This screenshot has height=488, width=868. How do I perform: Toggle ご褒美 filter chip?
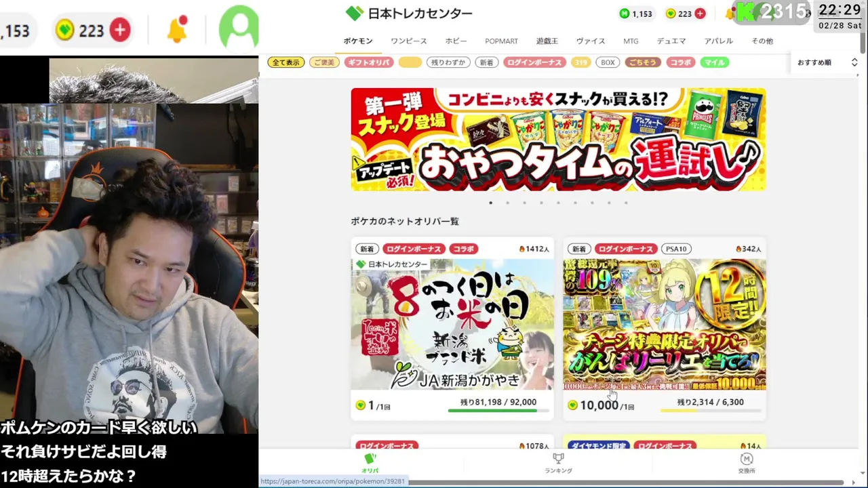coord(324,62)
